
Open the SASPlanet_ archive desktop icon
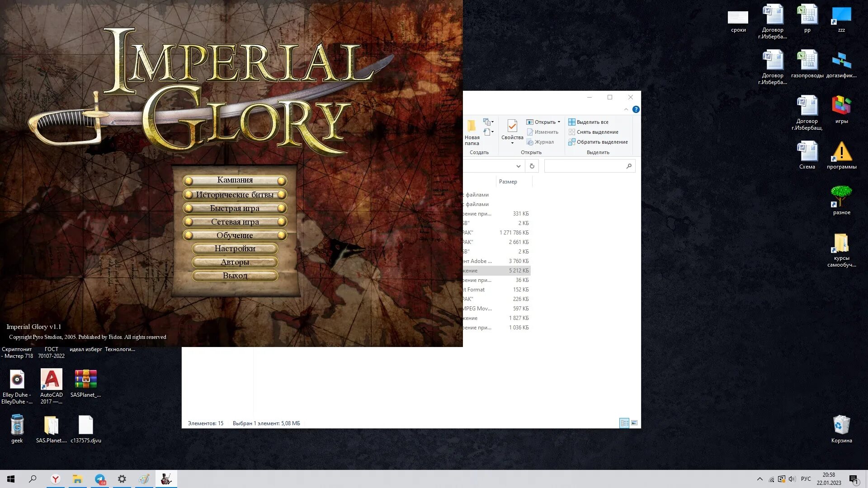(85, 384)
